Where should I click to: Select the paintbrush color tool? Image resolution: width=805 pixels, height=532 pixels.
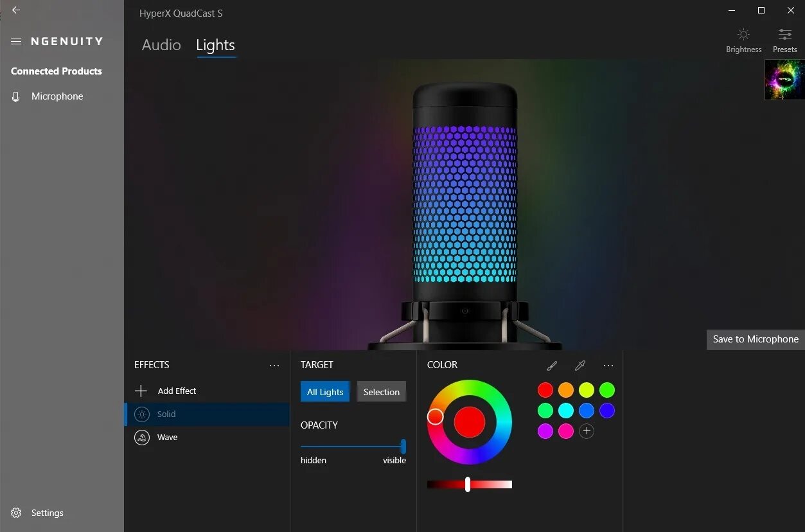(552, 366)
